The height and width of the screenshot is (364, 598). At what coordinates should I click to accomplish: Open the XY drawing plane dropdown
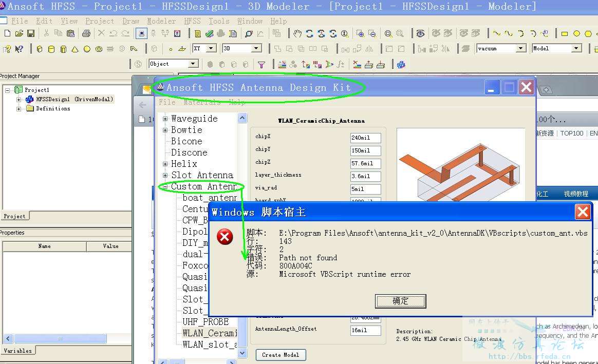[211, 48]
